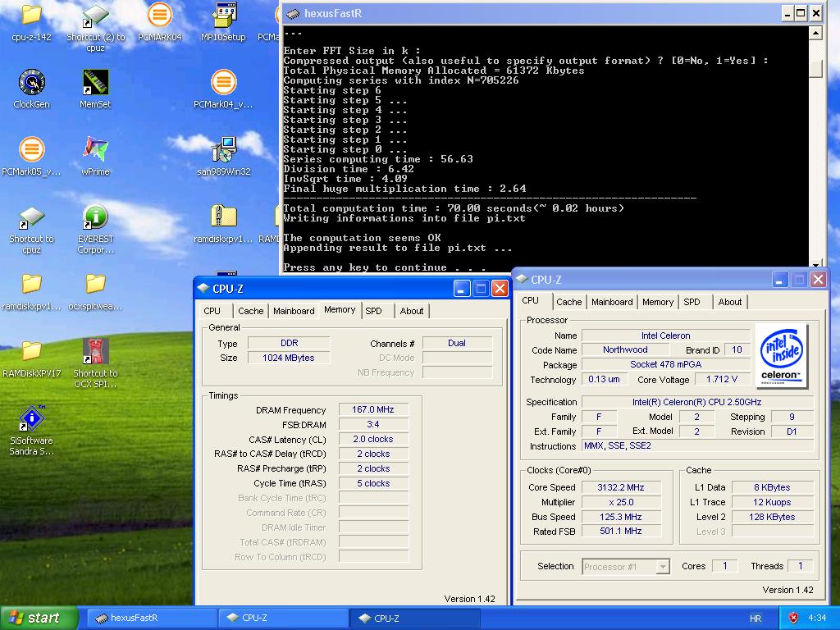Click the Package Socket 478 mPGA field
Image resolution: width=840 pixels, height=630 pixels.
click(x=666, y=364)
